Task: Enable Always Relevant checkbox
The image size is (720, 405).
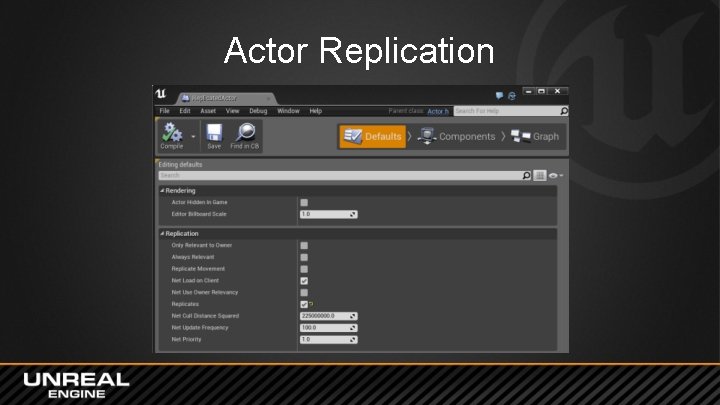Action: tap(304, 258)
